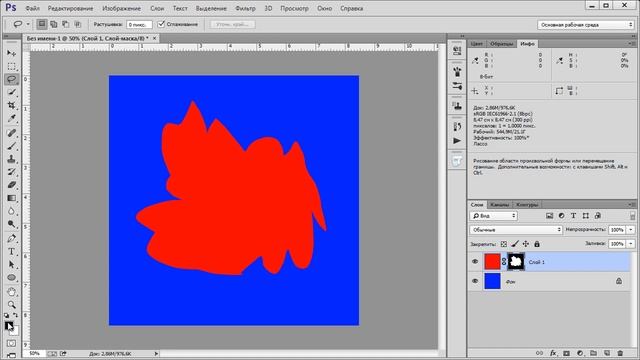The image size is (640, 360).
Task: Toggle lock position icon
Action: [526, 244]
